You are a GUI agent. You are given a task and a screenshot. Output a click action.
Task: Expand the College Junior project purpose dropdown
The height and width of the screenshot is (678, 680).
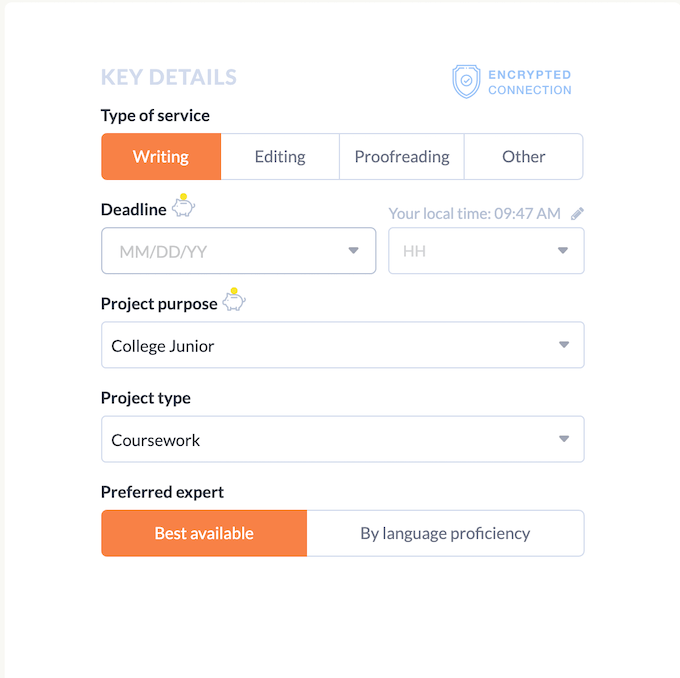[x=342, y=346]
